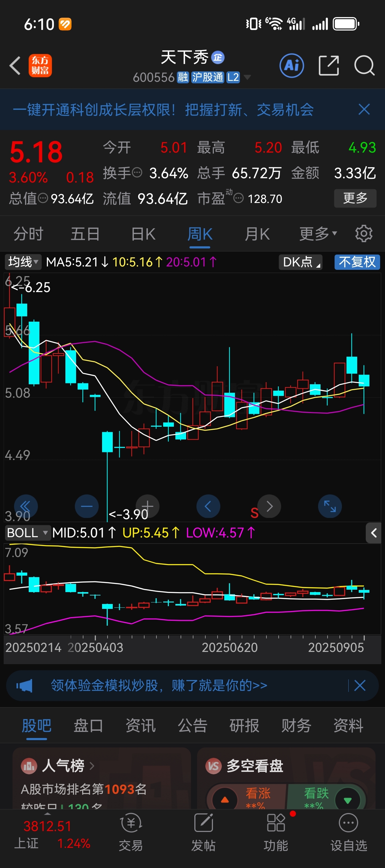The height and width of the screenshot is (868, 385).
Task: Toggle the 不复权 adjustment button
Action: 357,262
